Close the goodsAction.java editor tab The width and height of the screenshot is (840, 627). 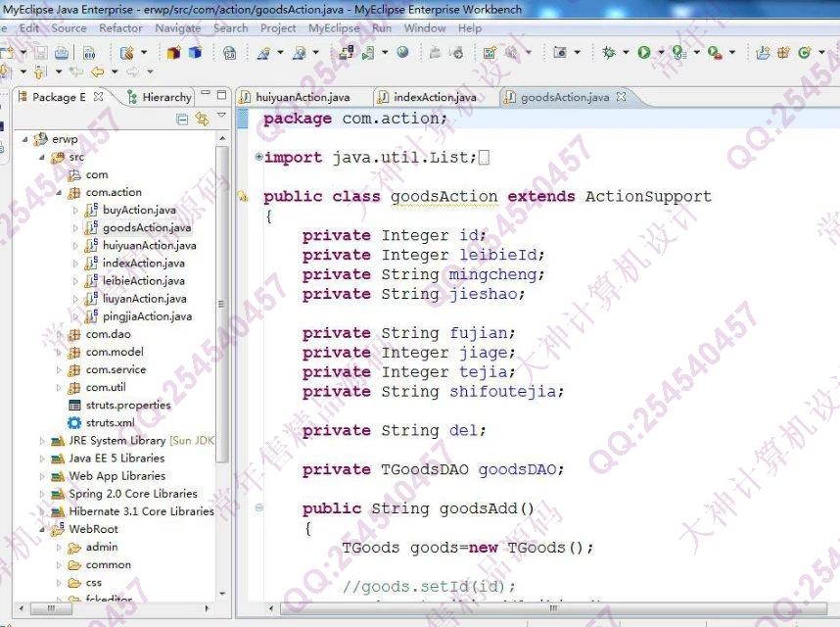[621, 96]
